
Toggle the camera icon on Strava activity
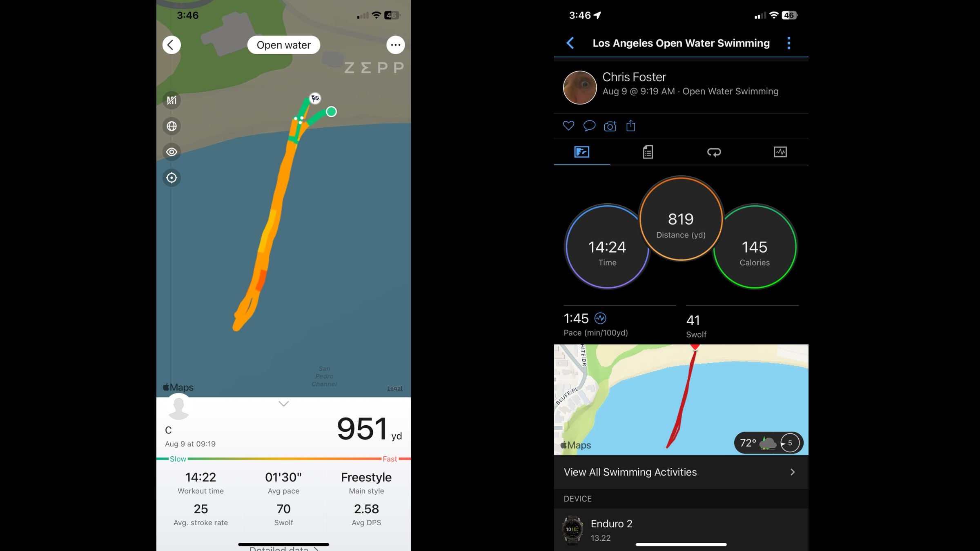point(610,127)
